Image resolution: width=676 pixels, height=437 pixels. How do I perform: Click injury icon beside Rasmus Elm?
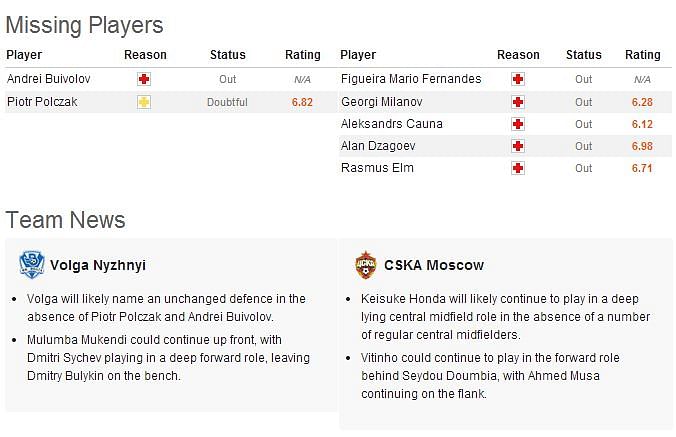(518, 168)
